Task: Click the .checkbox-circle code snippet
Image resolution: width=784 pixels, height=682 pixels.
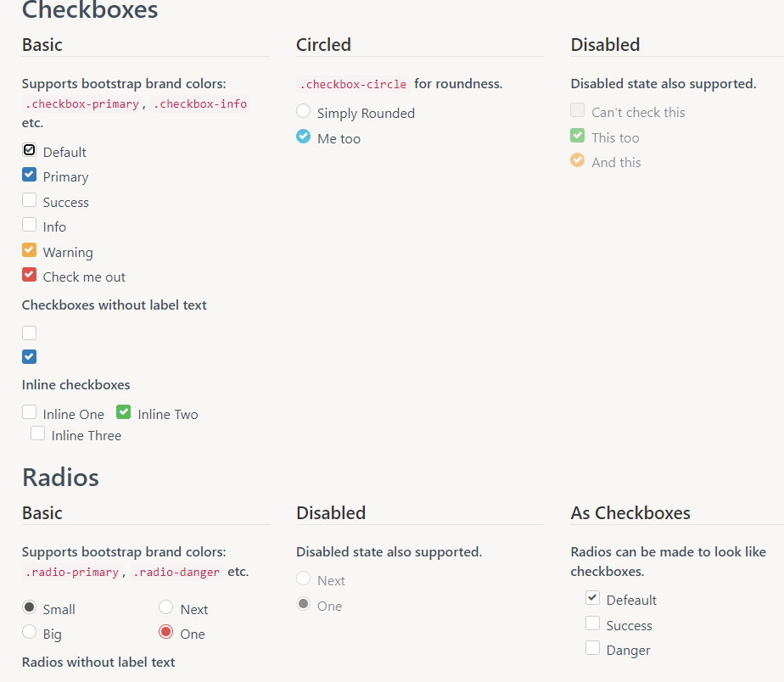Action: [x=353, y=85]
